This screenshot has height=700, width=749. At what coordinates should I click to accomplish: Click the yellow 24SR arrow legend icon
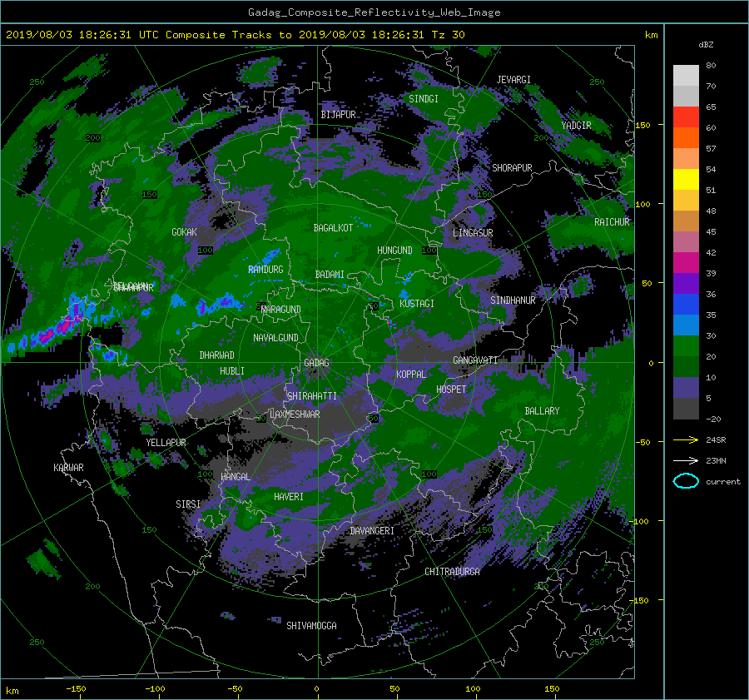(x=686, y=439)
